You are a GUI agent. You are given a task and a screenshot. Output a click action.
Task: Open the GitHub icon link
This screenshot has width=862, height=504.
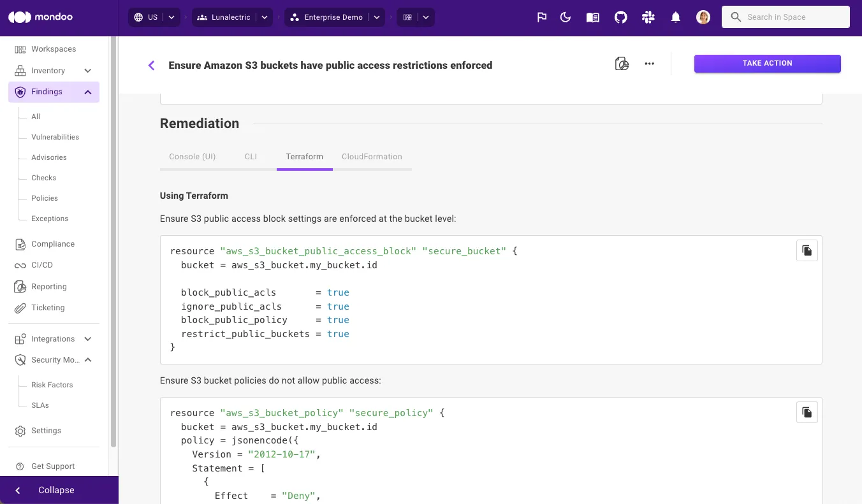[x=620, y=17]
